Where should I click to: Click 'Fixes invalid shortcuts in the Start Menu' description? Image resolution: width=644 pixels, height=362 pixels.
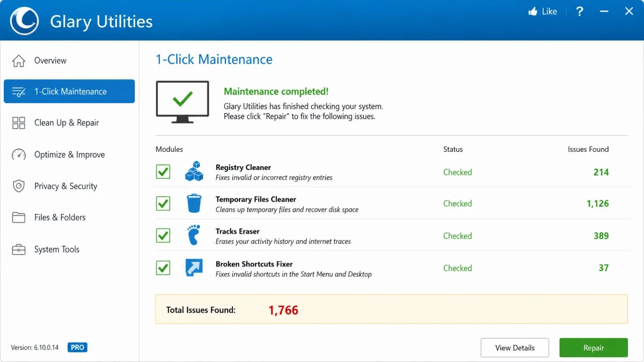[x=294, y=274]
